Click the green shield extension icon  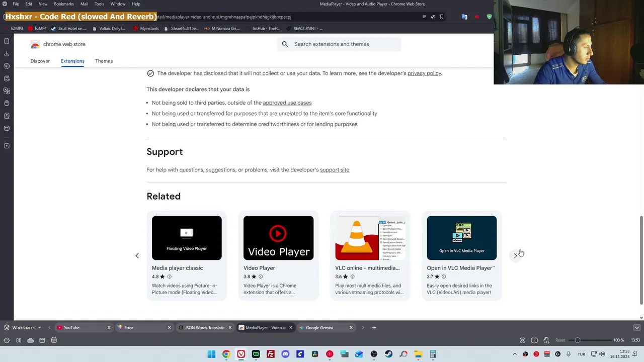point(489,17)
